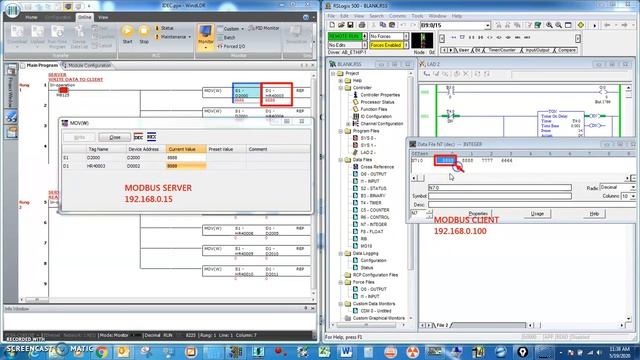Click the N7:0 address field

500,187
